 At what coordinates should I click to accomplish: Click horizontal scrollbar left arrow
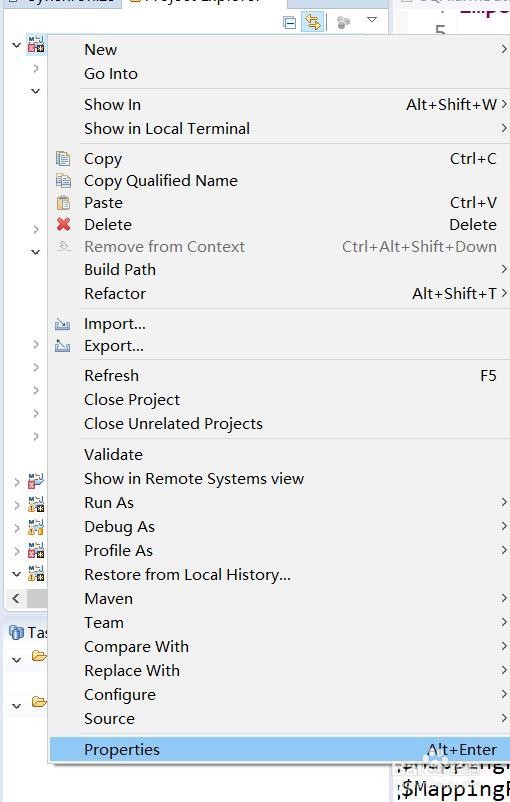[16, 598]
